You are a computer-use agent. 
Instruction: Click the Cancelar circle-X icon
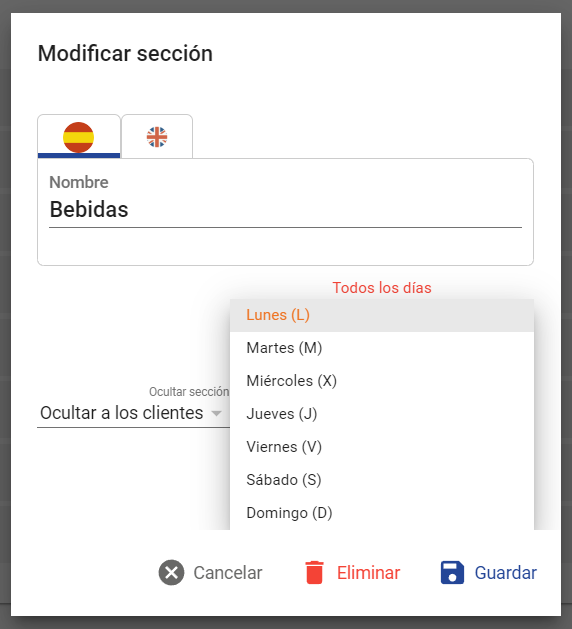tap(171, 572)
